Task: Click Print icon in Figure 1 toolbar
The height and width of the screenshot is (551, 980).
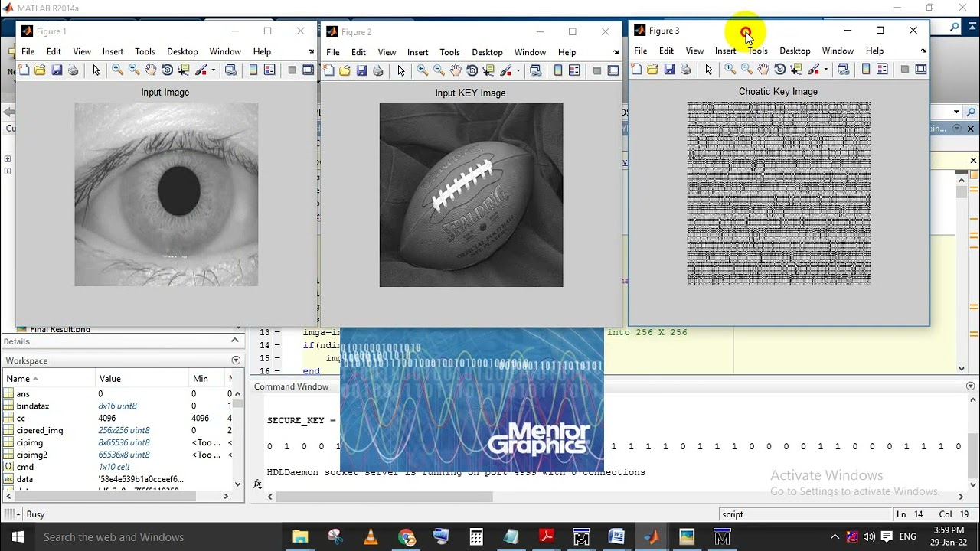Action: (73, 70)
